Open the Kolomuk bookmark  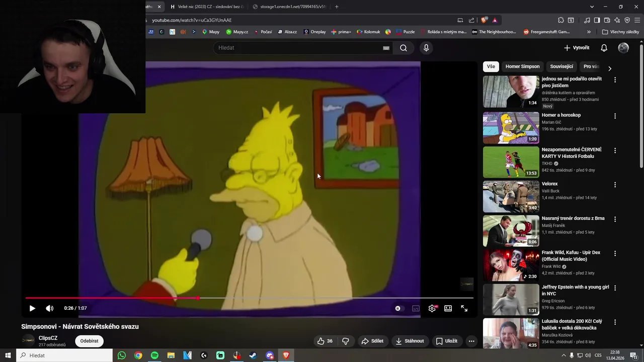coord(368,32)
